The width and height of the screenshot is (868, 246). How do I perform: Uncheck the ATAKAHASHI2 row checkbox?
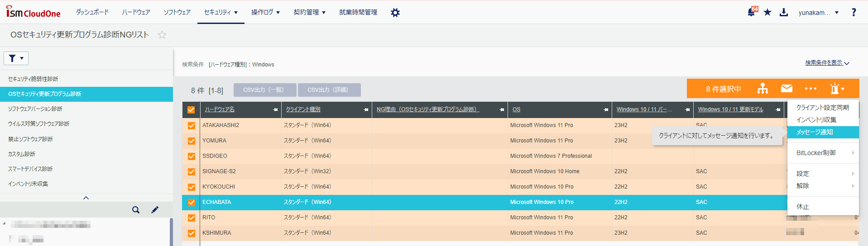[x=192, y=126]
